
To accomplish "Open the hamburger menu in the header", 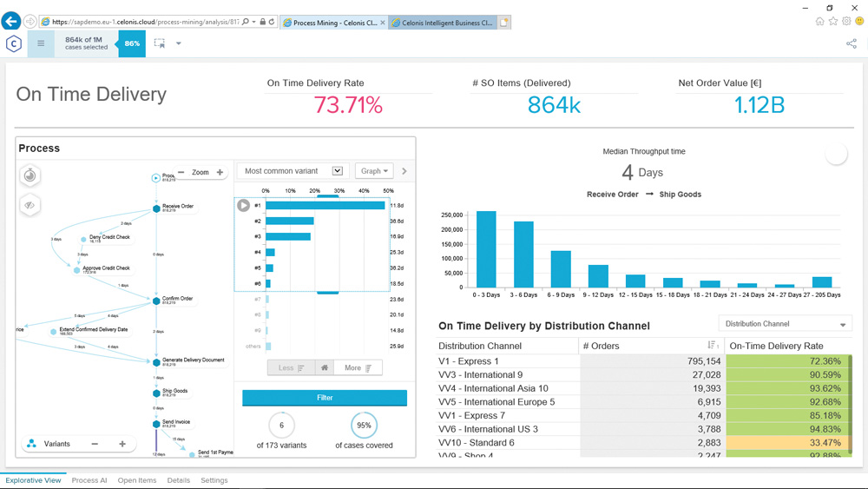I will tap(40, 43).
